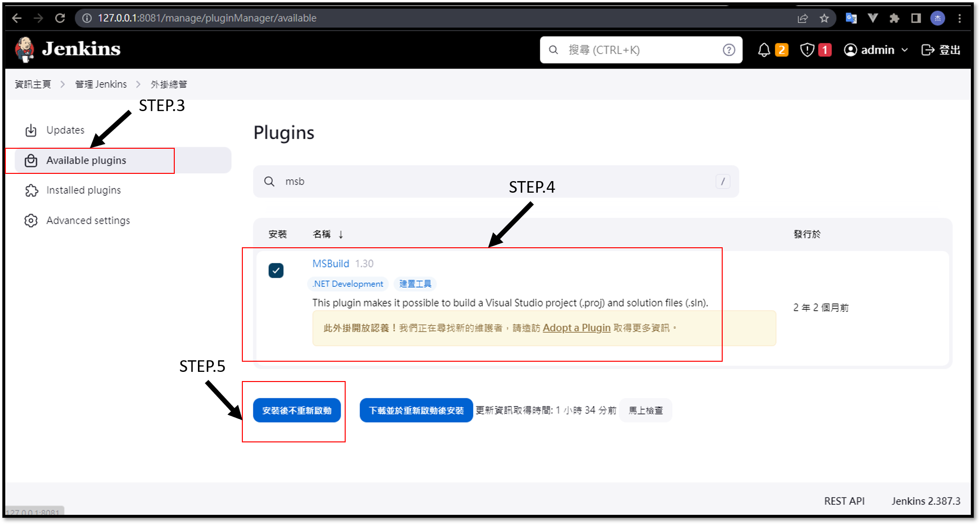Bookmark page with the star icon

coord(824,18)
